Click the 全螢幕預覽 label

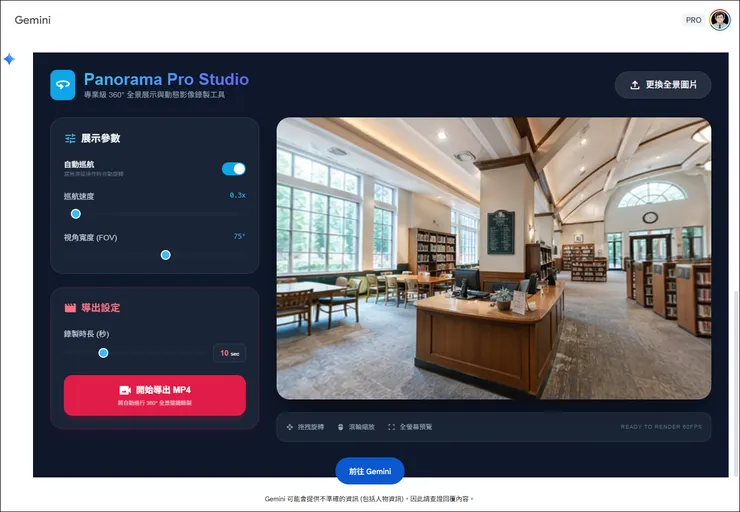(x=416, y=427)
